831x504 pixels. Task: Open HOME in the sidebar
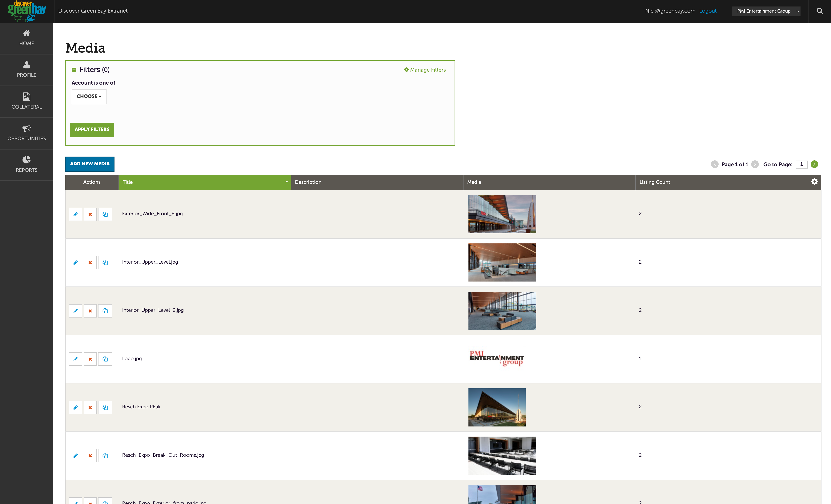(27, 38)
